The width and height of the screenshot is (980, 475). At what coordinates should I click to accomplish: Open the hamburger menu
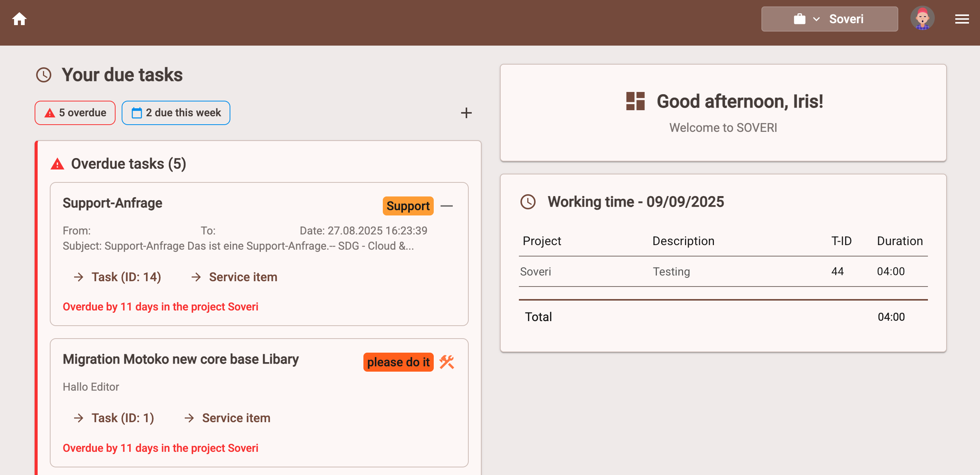coord(961,19)
